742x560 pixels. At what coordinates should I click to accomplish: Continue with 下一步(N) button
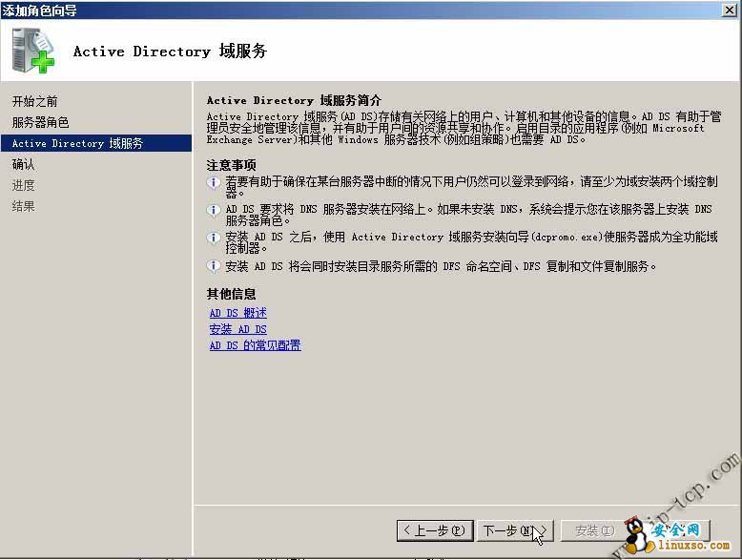tap(515, 530)
